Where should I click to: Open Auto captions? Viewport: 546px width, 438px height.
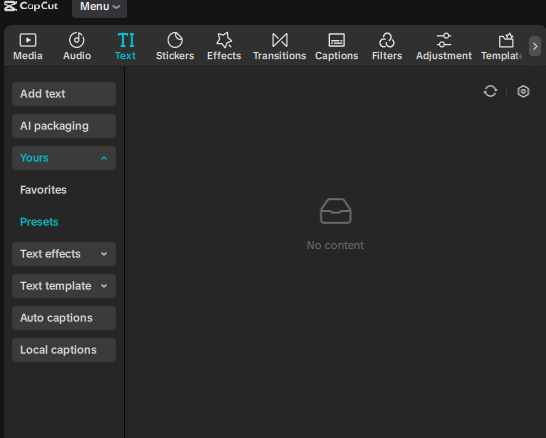pyautogui.click(x=64, y=318)
